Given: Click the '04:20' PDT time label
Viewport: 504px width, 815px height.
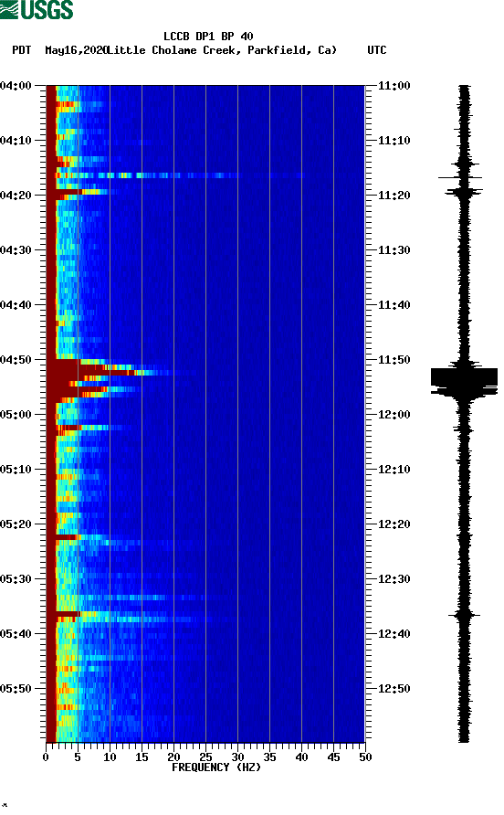Looking at the screenshot, I should coord(16,196).
